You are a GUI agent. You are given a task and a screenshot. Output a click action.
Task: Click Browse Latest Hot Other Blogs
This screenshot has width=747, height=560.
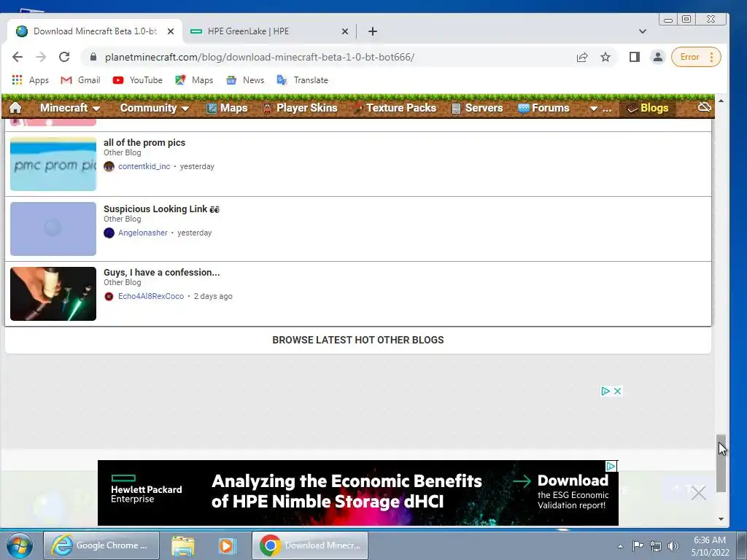[x=357, y=340]
